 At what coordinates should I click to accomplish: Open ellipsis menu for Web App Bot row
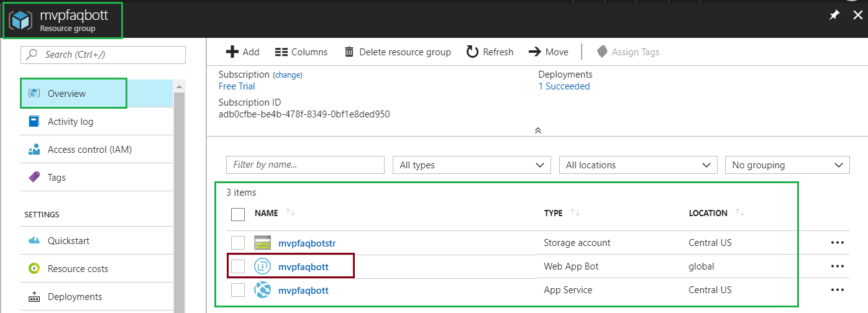[837, 266]
